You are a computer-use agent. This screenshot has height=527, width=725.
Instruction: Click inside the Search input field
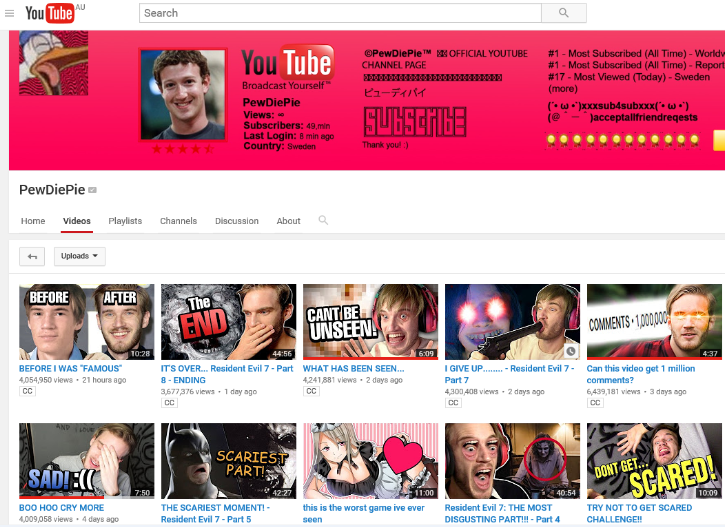pos(340,13)
